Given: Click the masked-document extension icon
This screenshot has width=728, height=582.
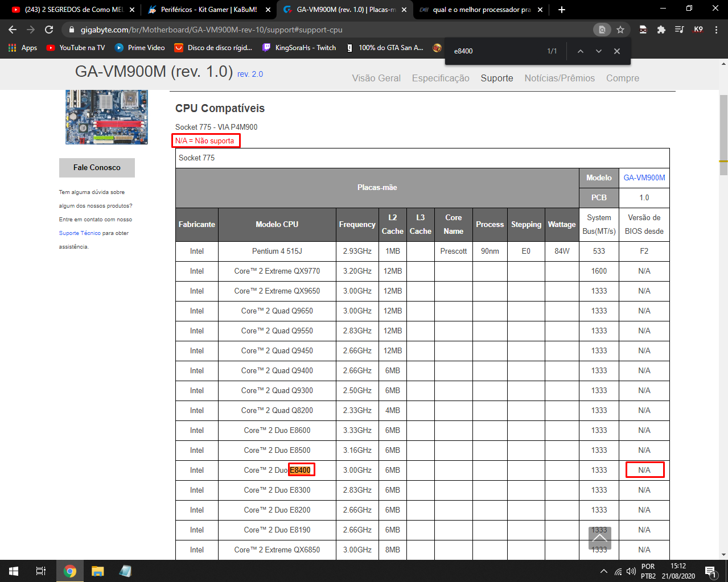Looking at the screenshot, I should point(643,30).
